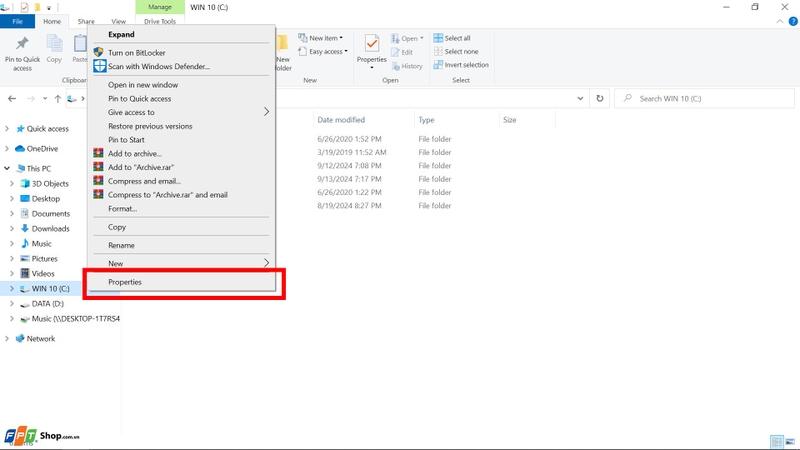Screen dimensions: 800x450
Task: Collapse the This PC tree node
Action: 7,168
